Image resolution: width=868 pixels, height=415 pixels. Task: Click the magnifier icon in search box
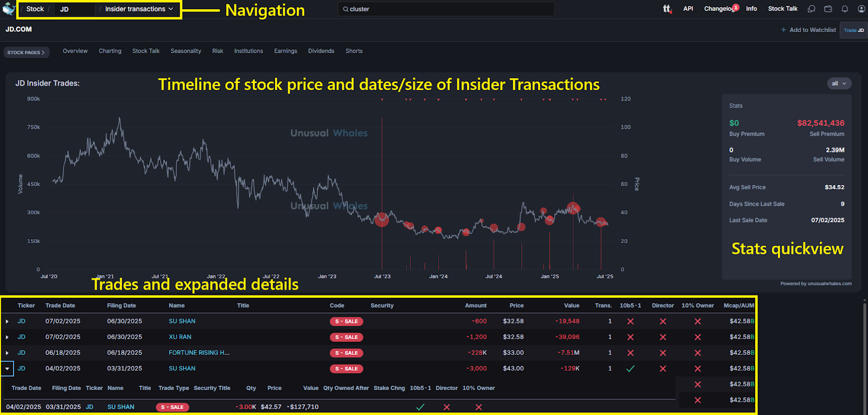tap(346, 9)
